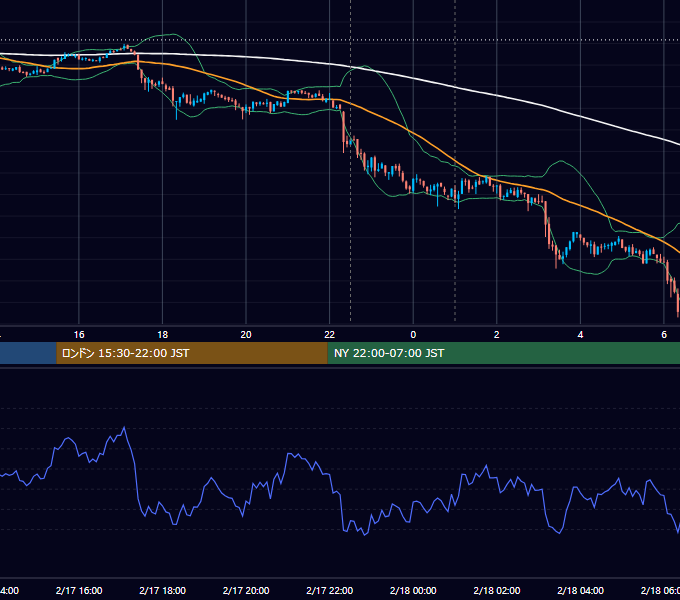
Task: Click the NY 22:00-07:00 JST session bar
Action: (x=503, y=353)
